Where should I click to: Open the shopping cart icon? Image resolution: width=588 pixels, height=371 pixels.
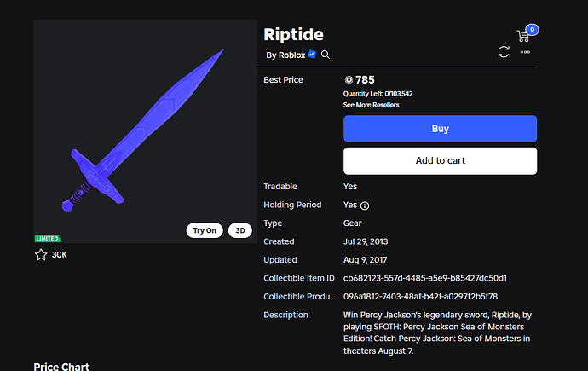(x=522, y=37)
